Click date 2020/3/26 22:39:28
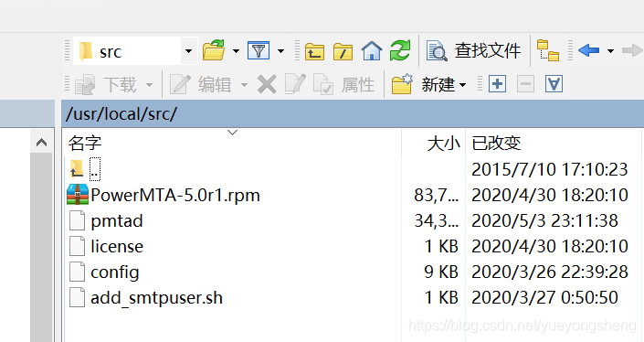Image resolution: width=644 pixels, height=342 pixels. pos(550,273)
